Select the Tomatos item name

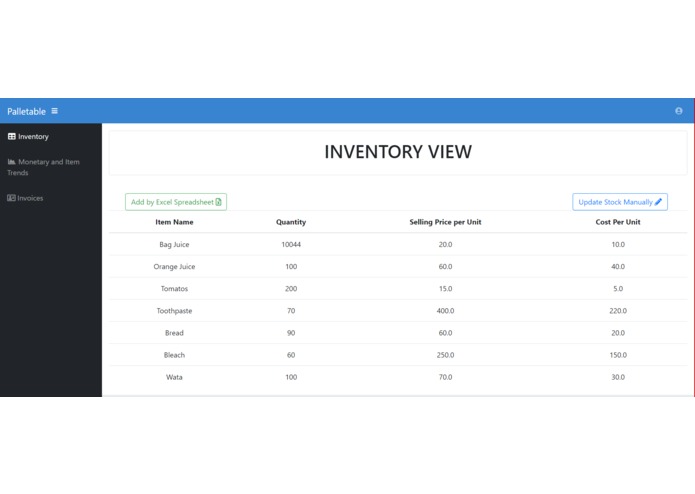(x=174, y=288)
